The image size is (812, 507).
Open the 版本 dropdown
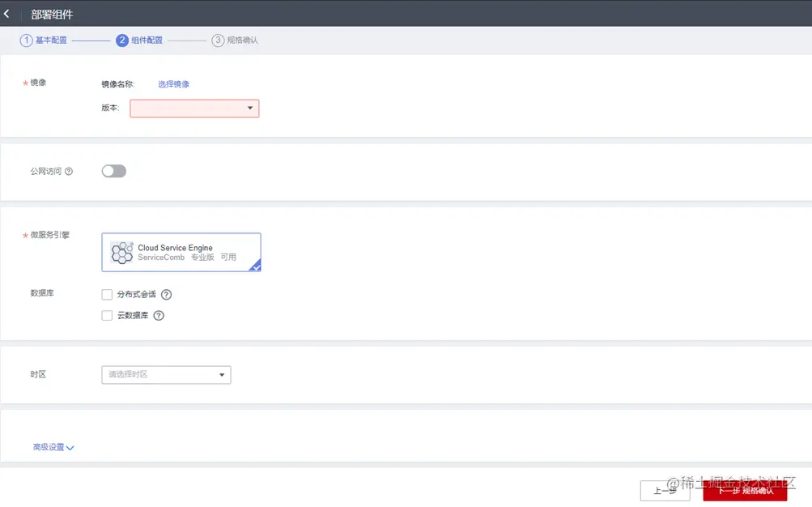point(194,109)
